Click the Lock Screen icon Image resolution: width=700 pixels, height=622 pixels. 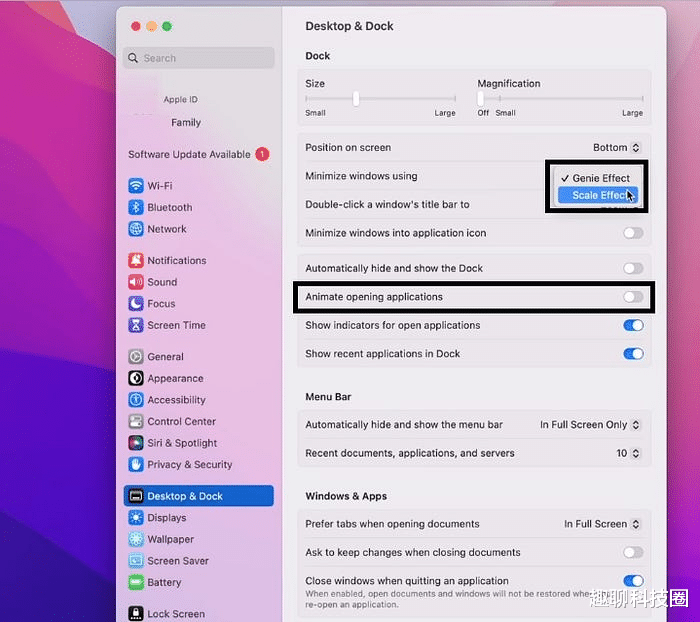pyautogui.click(x=136, y=614)
